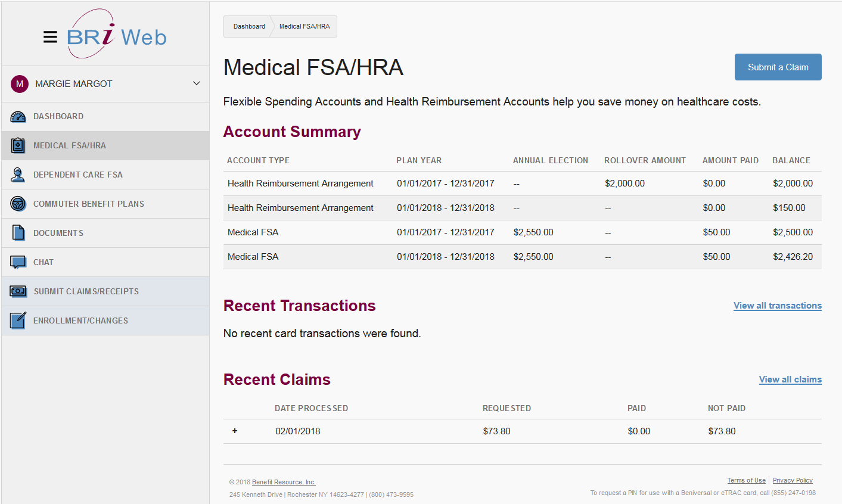Screen dimensions: 842x504
Task: Click the BRi Web logo
Action: tap(116, 36)
